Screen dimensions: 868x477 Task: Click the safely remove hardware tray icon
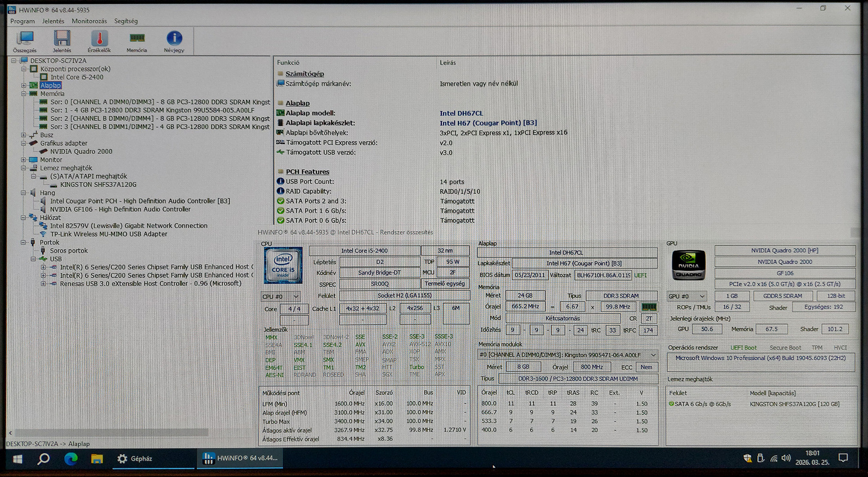[x=760, y=458]
